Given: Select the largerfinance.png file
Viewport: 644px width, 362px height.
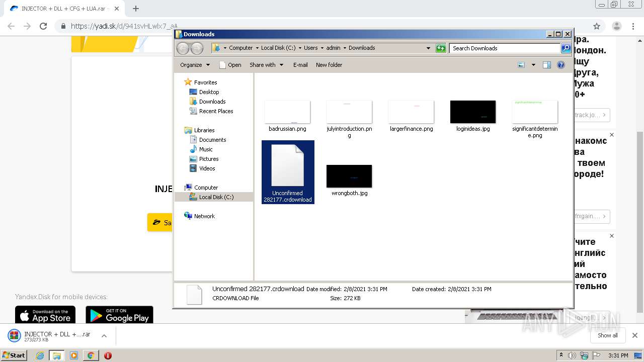Looking at the screenshot, I should click(411, 116).
